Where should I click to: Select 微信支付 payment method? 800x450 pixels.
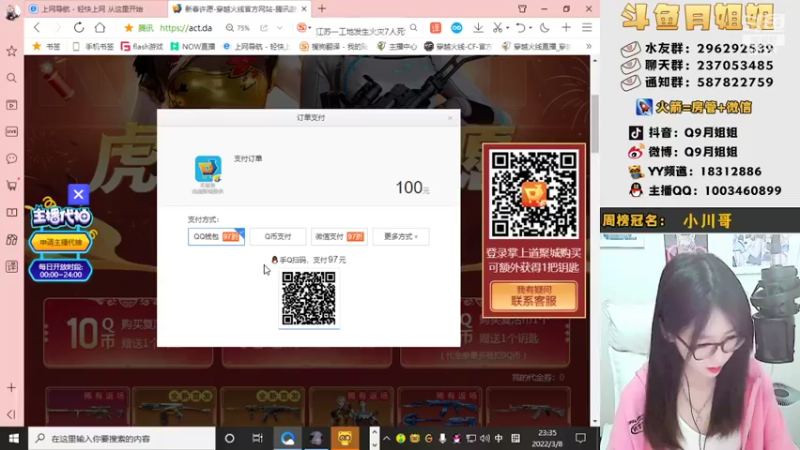tap(339, 237)
